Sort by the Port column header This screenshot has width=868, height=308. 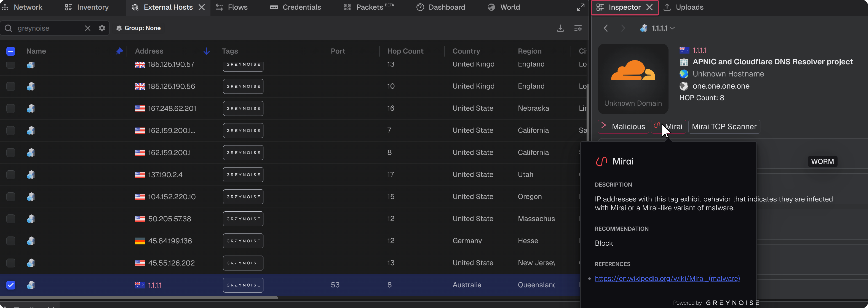(338, 51)
